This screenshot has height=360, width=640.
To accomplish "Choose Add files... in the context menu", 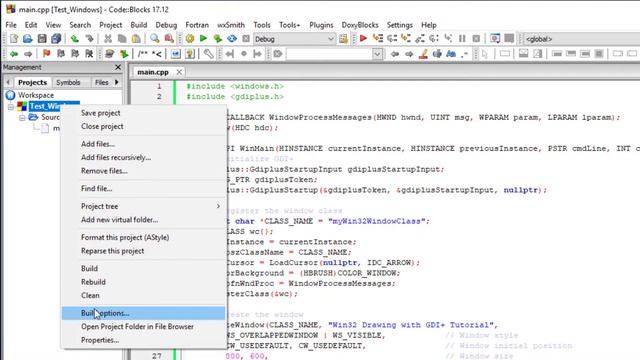I will pos(143,144).
